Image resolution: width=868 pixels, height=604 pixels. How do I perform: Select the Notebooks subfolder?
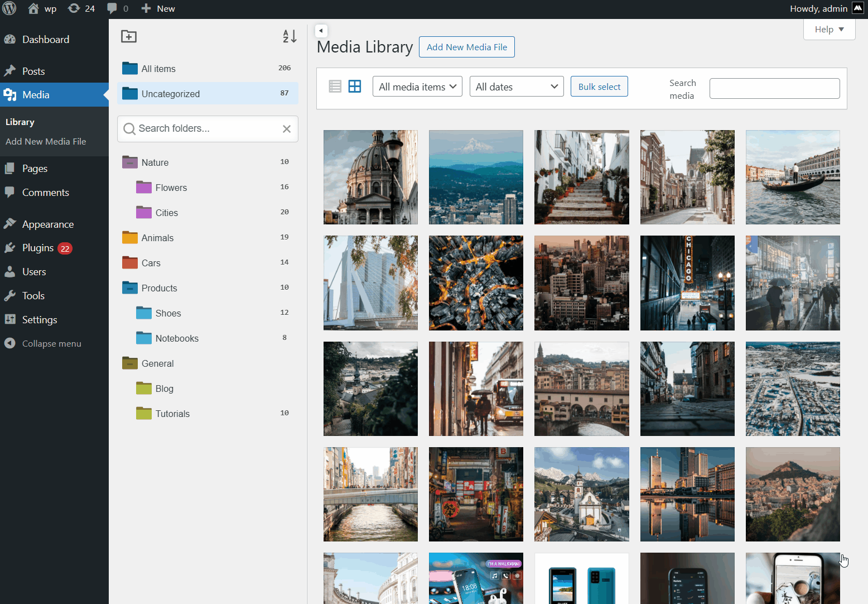208,338
